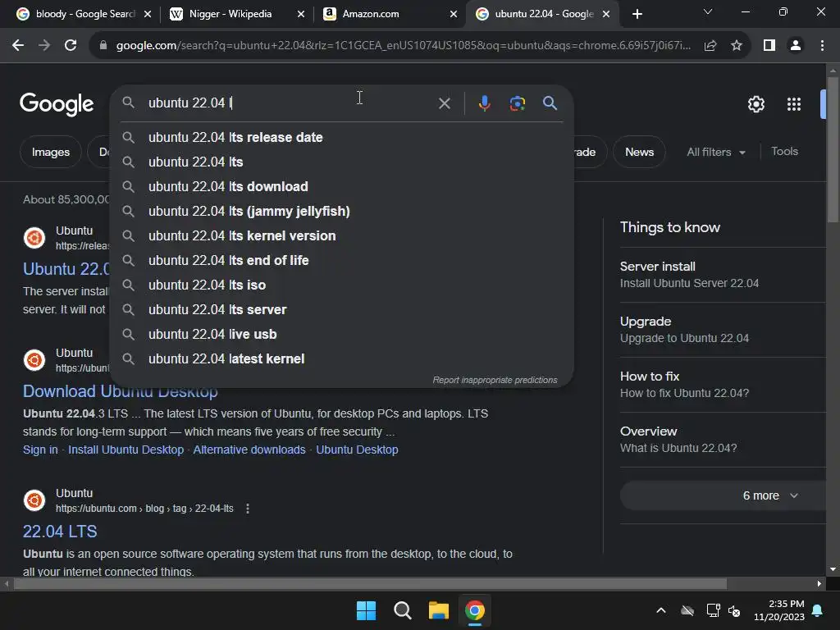Bookmark this page with the star icon
This screenshot has width=840, height=630.
[x=737, y=46]
